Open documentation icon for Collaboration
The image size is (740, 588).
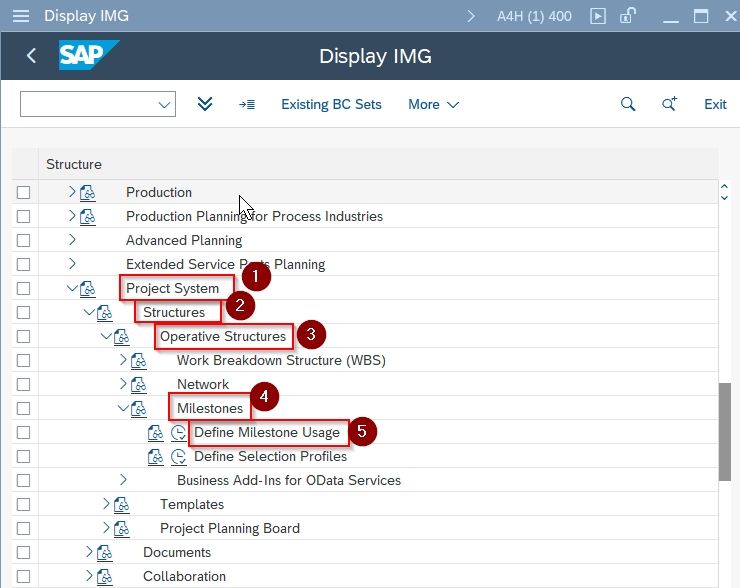click(x=105, y=577)
